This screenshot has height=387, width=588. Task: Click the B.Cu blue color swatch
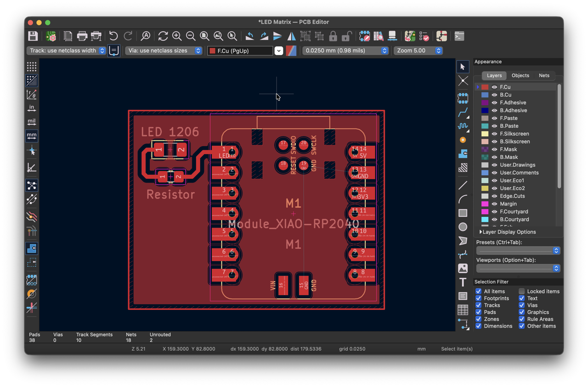(x=485, y=95)
